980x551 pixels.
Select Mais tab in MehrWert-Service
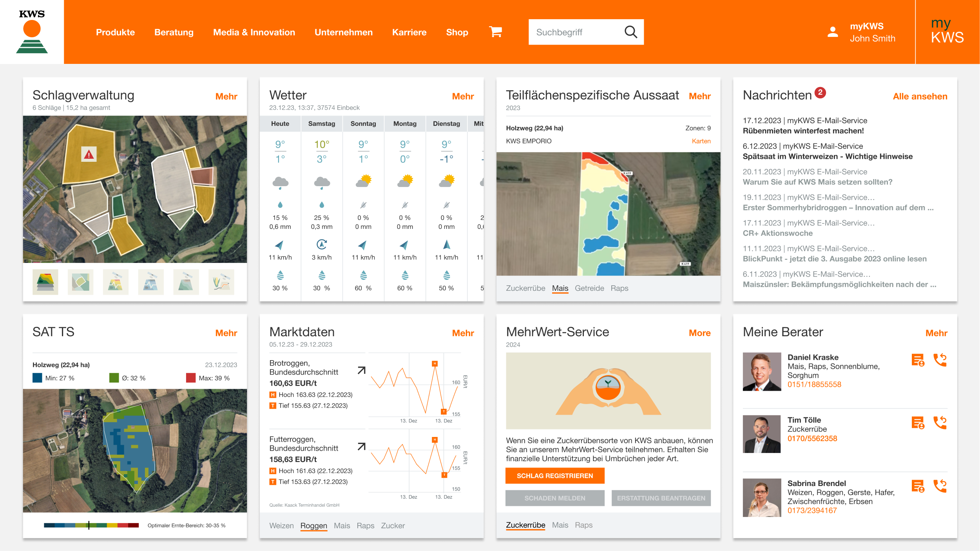[560, 525]
